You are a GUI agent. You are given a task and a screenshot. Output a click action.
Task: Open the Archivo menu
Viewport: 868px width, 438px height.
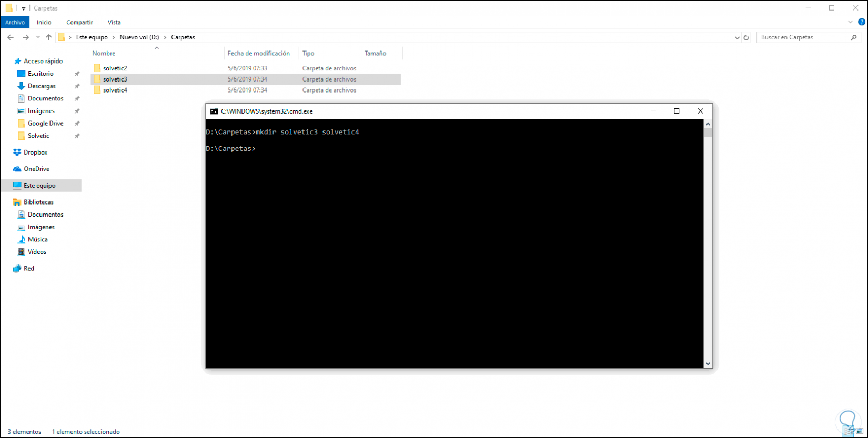[15, 22]
